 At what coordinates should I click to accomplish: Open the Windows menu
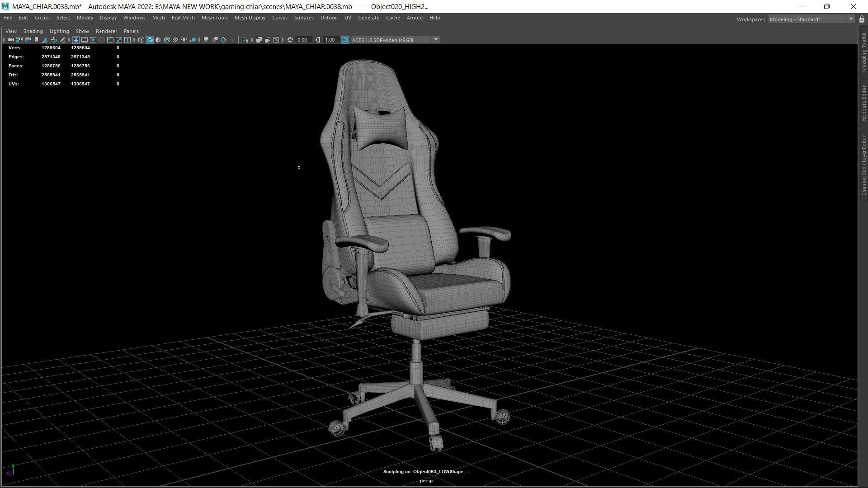coord(134,18)
